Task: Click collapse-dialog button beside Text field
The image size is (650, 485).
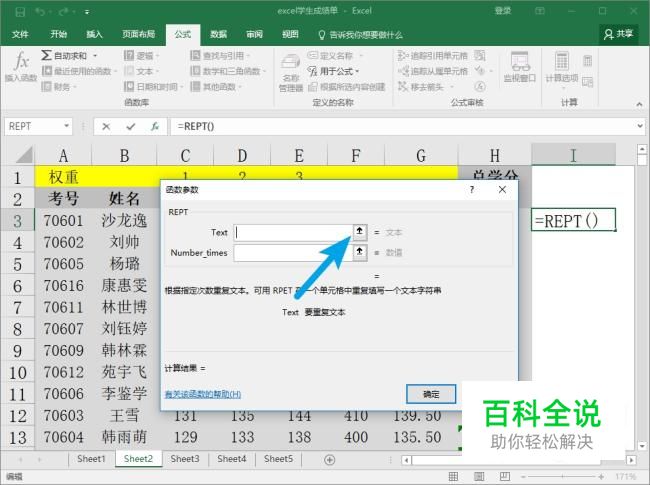Action: click(x=360, y=232)
